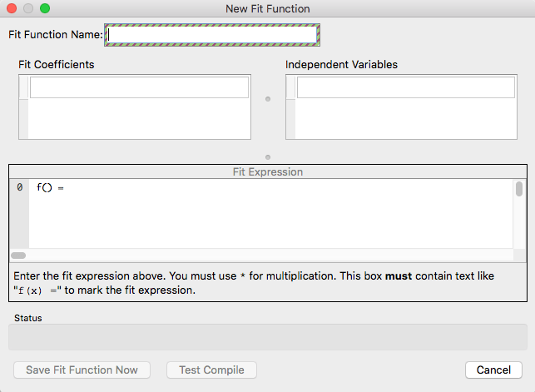Select the first Fit Coefficients entry cell

point(139,88)
